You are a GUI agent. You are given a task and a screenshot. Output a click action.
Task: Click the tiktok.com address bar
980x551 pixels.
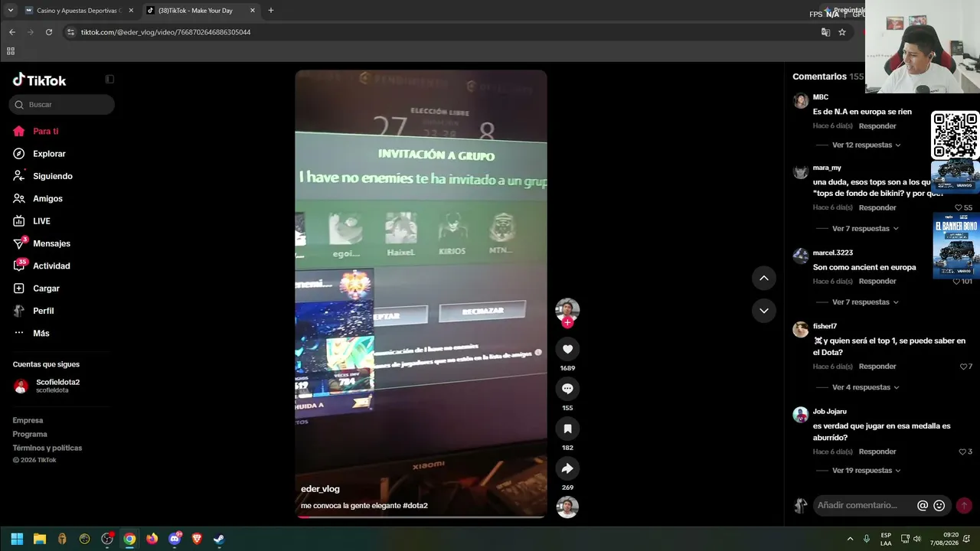[444, 32]
